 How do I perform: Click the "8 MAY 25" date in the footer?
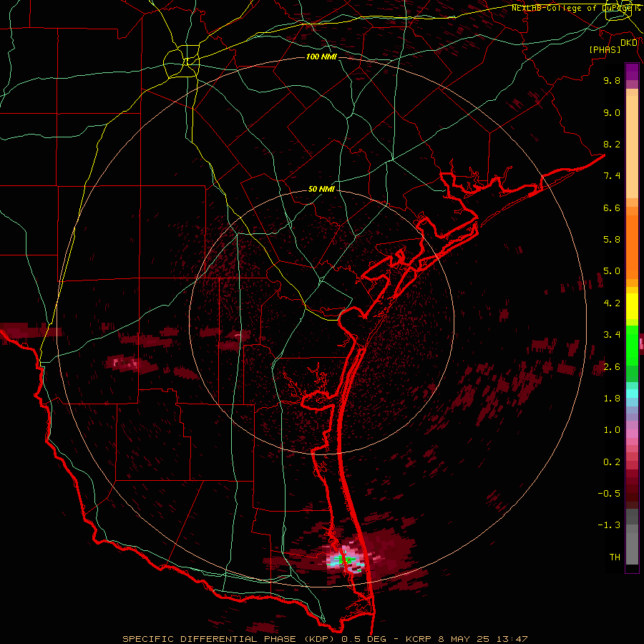[464, 639]
